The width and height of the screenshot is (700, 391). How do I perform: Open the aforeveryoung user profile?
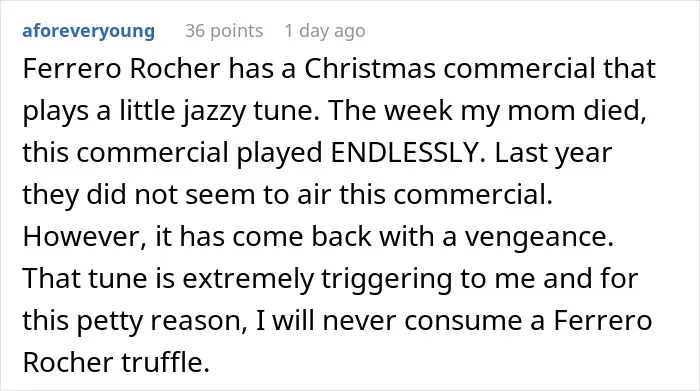(x=88, y=31)
